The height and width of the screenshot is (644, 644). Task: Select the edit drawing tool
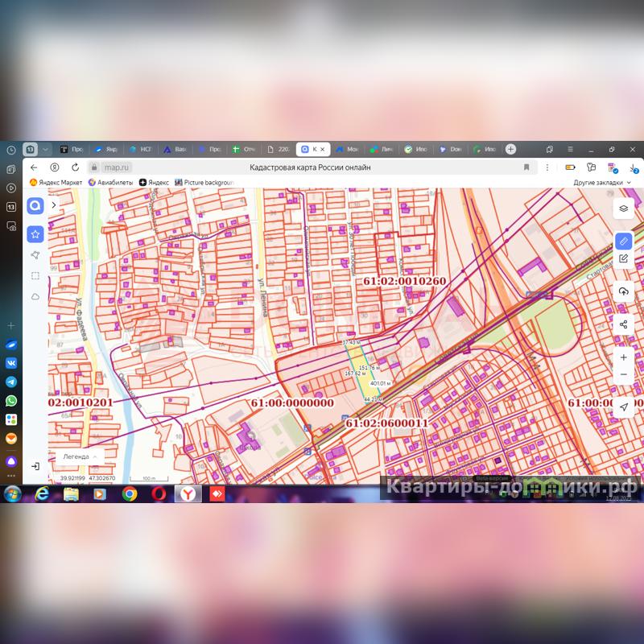pyautogui.click(x=623, y=258)
